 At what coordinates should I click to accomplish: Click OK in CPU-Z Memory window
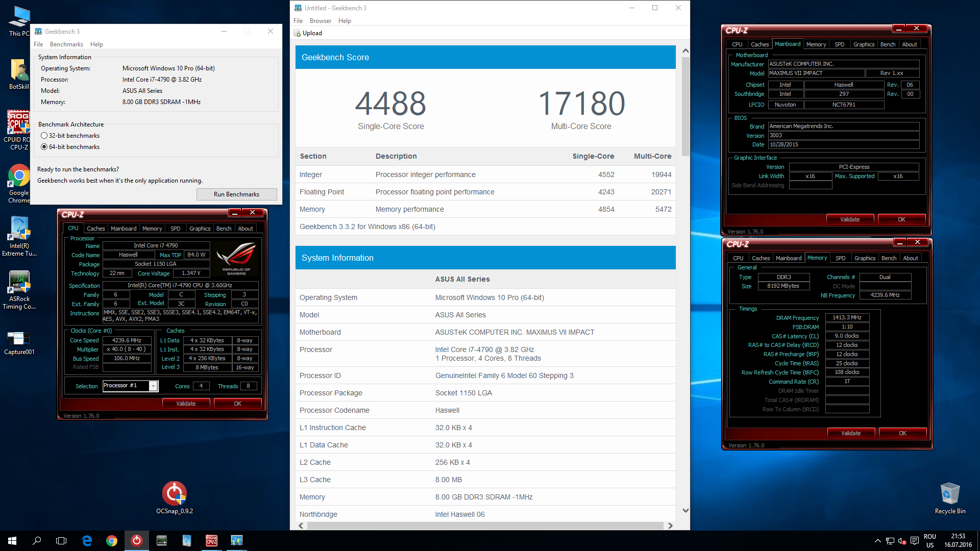(902, 433)
